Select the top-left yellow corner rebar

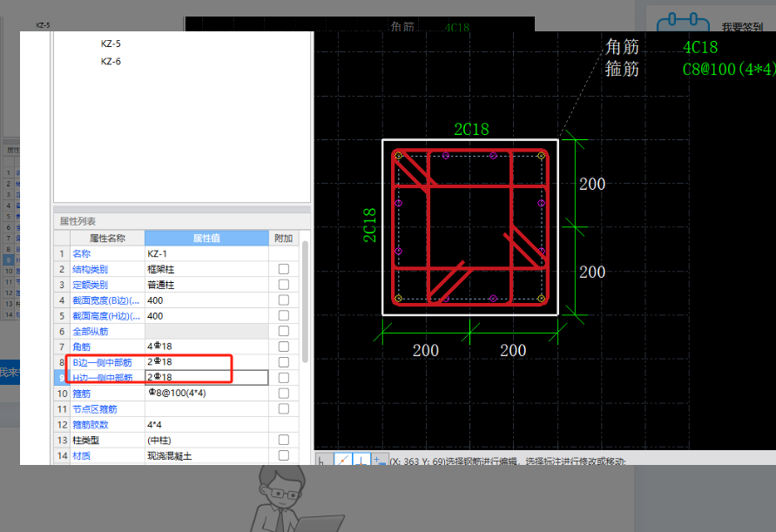pyautogui.click(x=399, y=156)
